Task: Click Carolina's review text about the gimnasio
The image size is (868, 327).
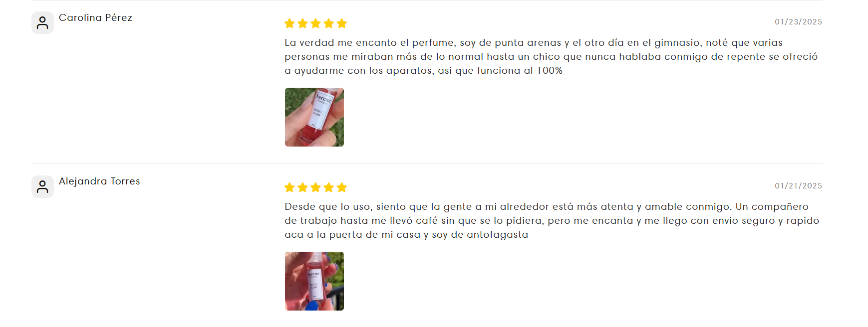Action: (551, 57)
